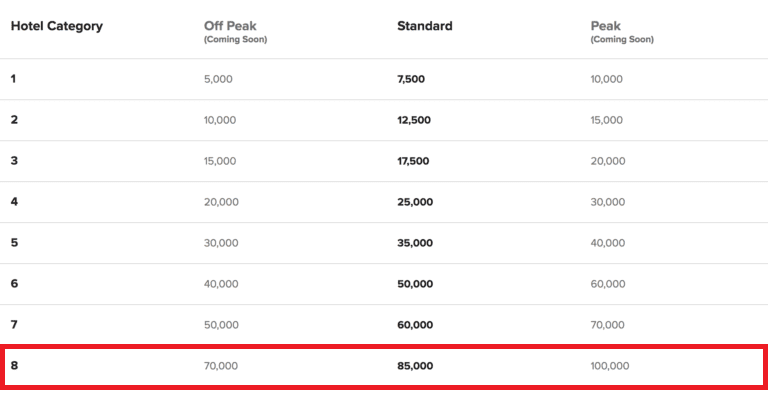Select the 30,000 peak value in category 4
The image size is (768, 399).
(x=607, y=202)
